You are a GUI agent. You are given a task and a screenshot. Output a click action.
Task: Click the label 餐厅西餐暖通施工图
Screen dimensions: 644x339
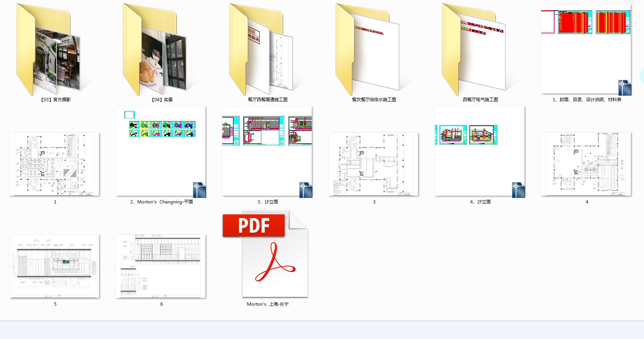[268, 100]
